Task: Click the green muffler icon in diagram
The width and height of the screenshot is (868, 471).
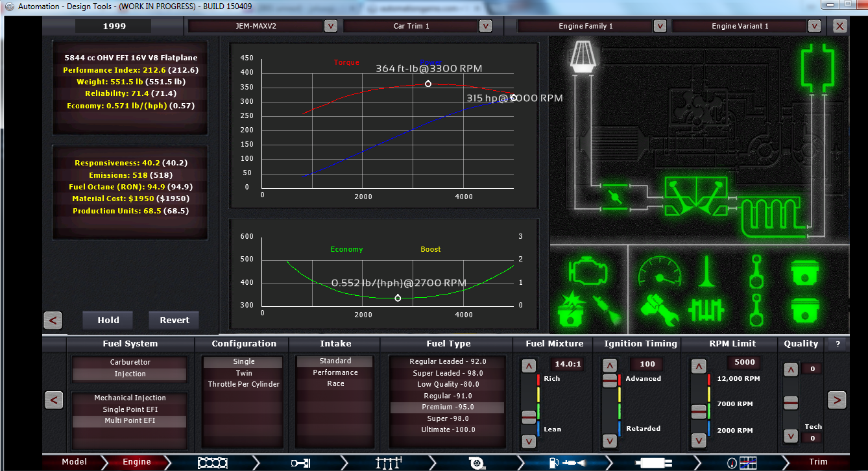Action: click(817, 68)
